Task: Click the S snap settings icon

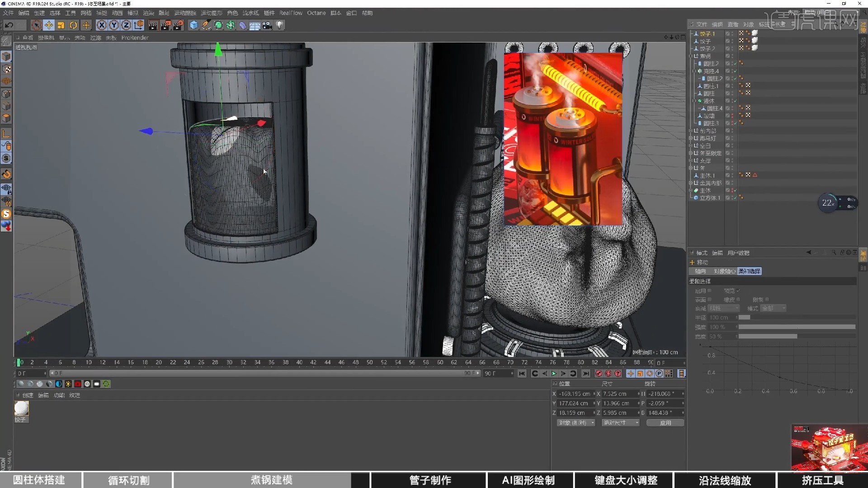Action: point(6,159)
